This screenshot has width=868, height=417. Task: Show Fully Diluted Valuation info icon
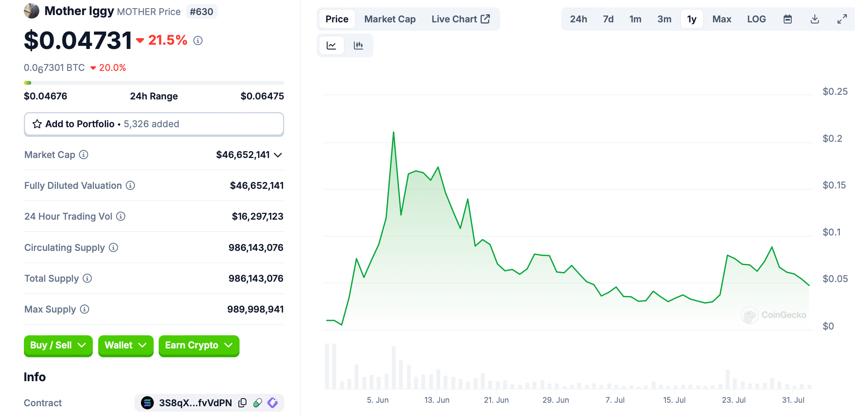[x=131, y=185]
